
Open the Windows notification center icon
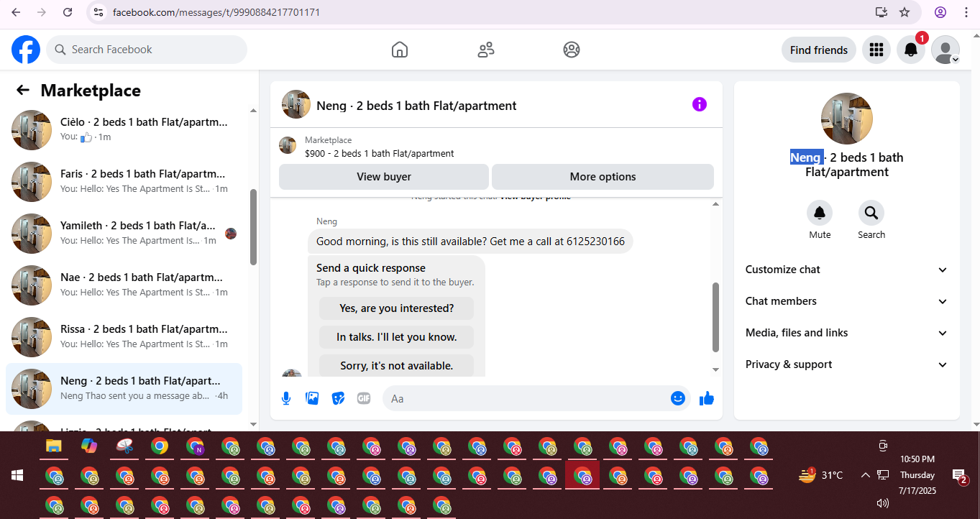pyautogui.click(x=960, y=475)
